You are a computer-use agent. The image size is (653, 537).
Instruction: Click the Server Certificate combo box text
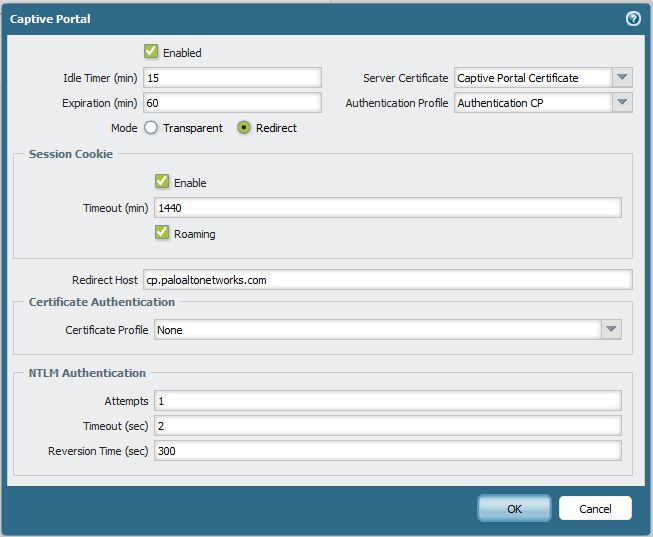[x=530, y=78]
